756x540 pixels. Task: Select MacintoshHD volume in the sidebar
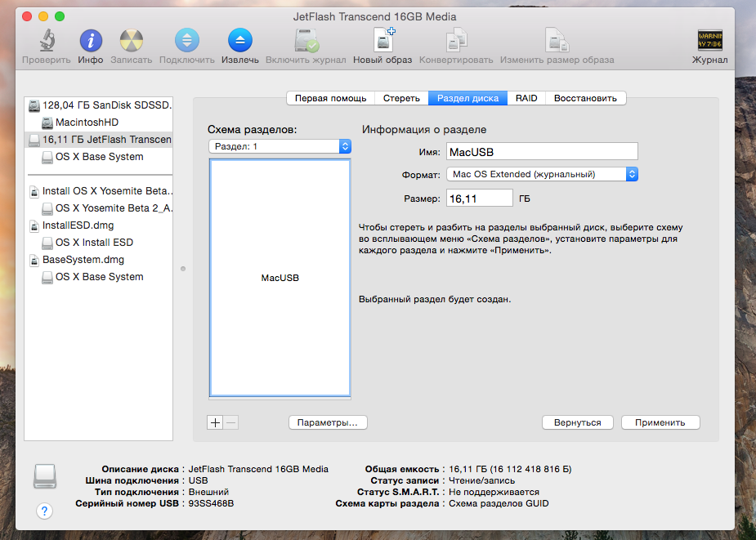click(x=87, y=122)
